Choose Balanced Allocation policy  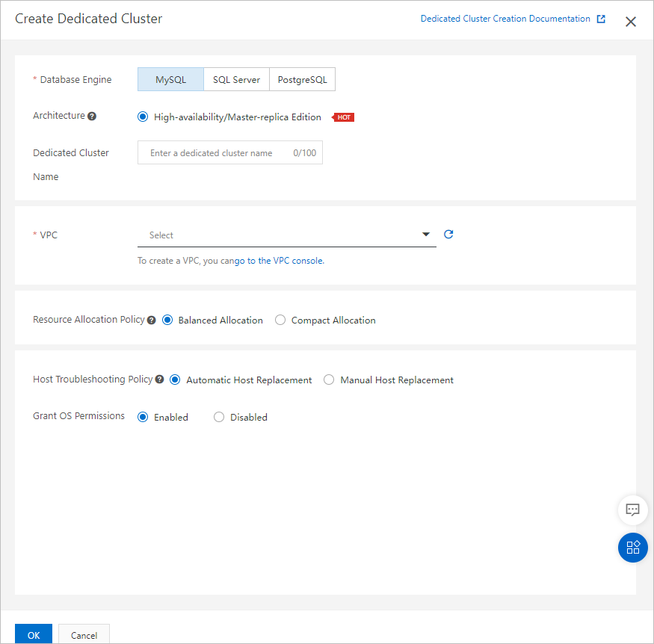click(x=167, y=320)
